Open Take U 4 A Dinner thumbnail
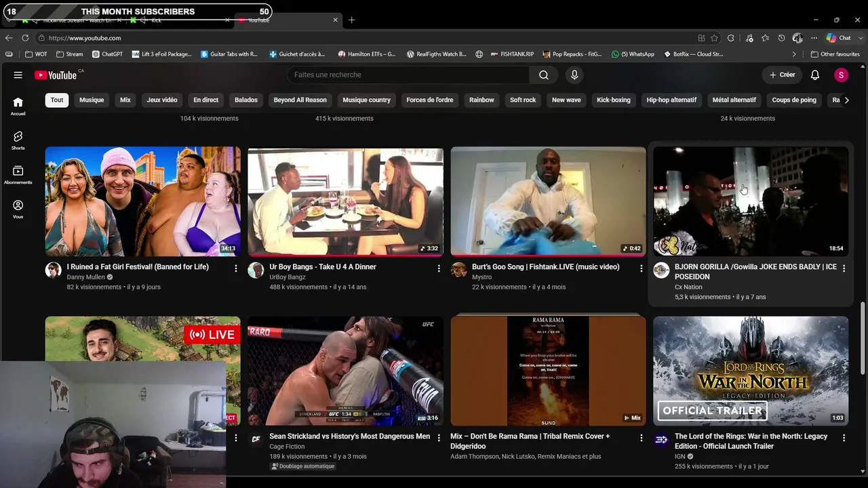 click(x=345, y=202)
